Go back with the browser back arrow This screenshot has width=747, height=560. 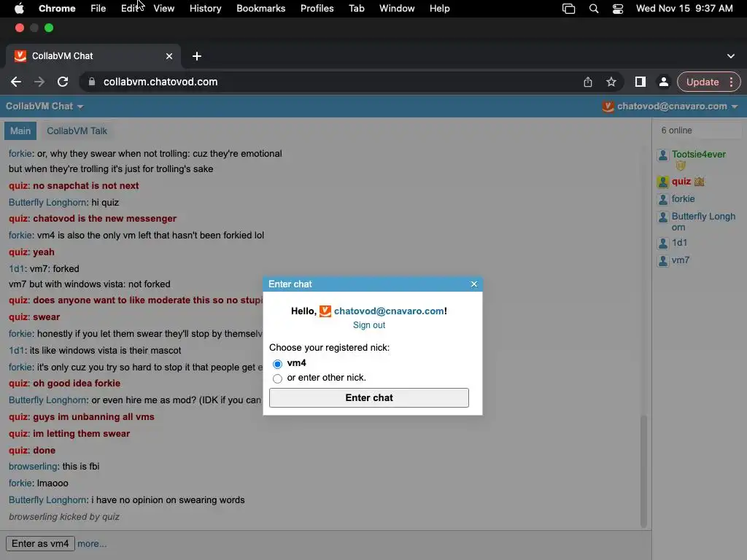point(16,82)
